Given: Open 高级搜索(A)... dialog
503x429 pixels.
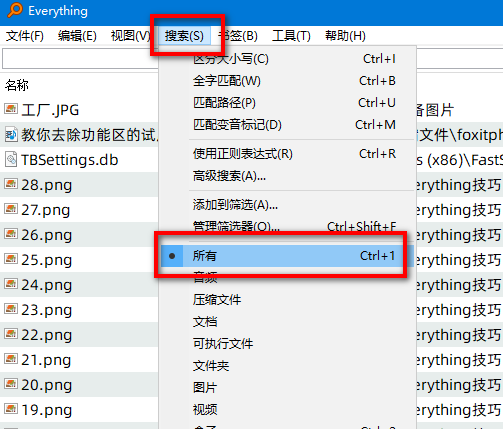Looking at the screenshot, I should pyautogui.click(x=287, y=176).
